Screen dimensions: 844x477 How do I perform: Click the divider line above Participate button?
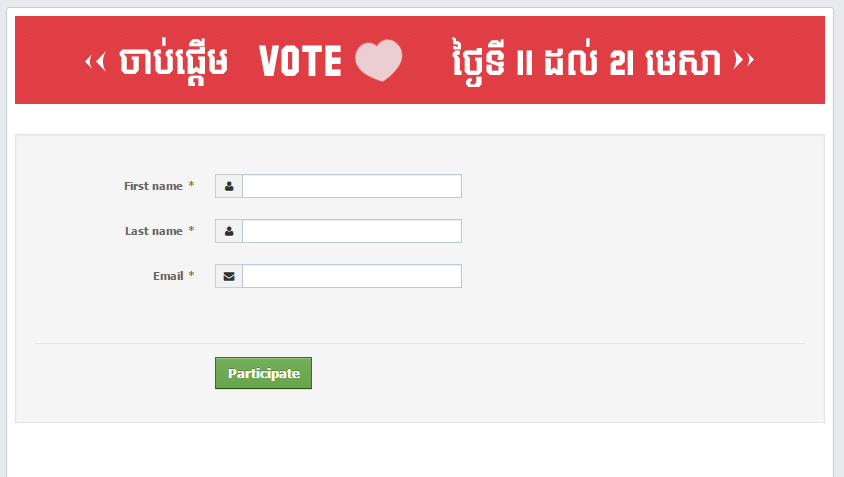(x=420, y=343)
